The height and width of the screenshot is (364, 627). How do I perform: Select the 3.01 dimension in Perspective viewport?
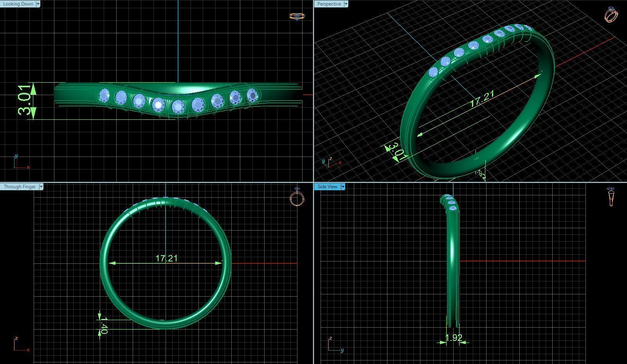coord(398,151)
